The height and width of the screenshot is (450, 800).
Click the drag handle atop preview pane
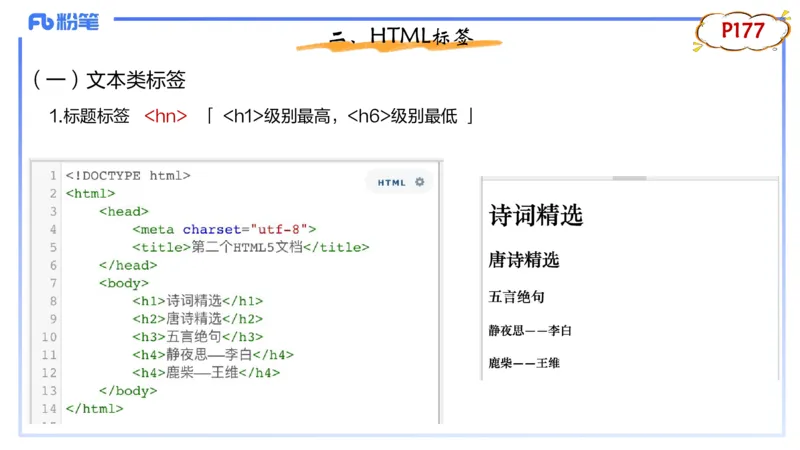coord(629,177)
